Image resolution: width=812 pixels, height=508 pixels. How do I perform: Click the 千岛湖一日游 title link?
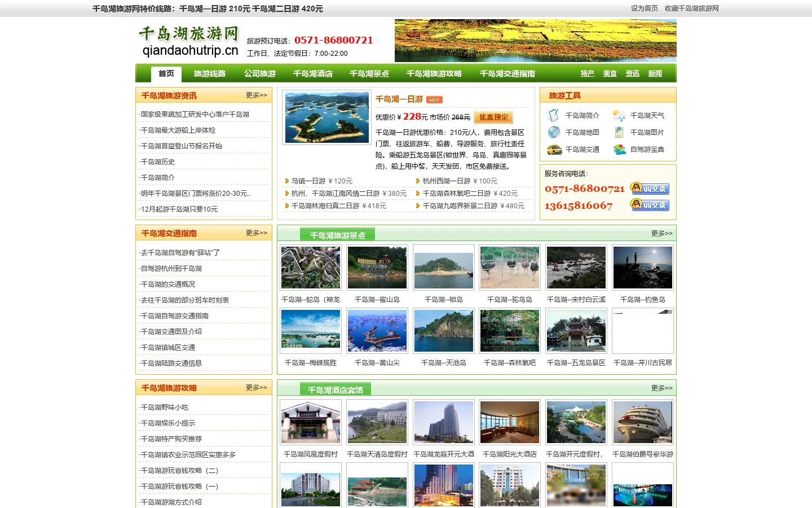[x=399, y=99]
